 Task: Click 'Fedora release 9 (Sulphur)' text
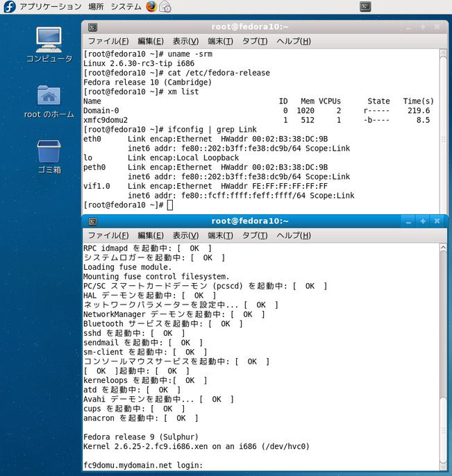[141, 437]
